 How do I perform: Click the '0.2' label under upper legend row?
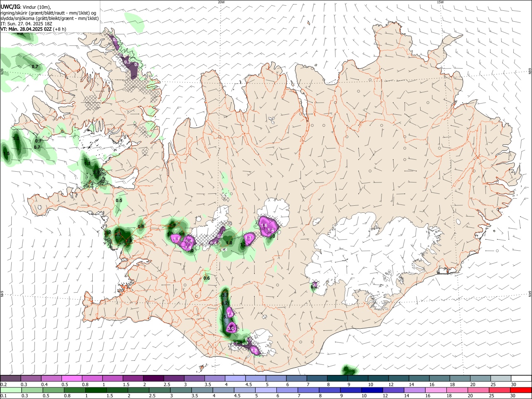pos(4,384)
